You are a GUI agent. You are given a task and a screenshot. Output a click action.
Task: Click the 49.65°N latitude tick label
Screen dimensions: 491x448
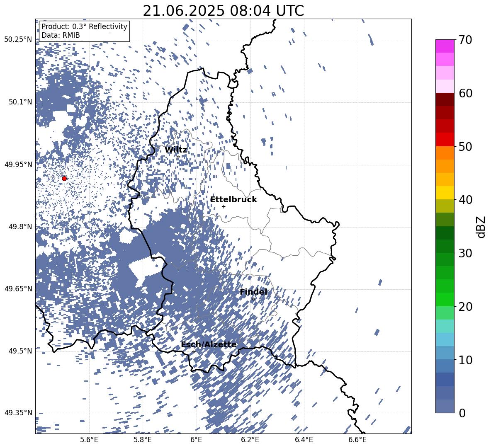(18, 288)
